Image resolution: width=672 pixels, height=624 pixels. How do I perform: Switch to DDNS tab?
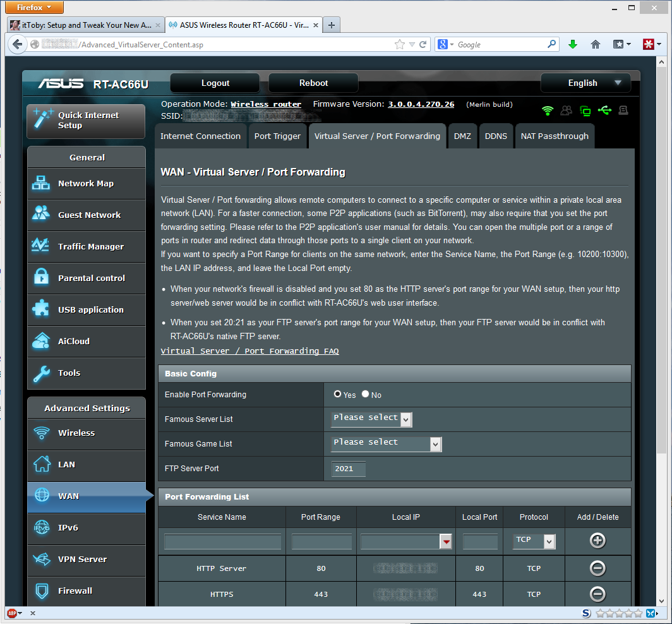(496, 136)
